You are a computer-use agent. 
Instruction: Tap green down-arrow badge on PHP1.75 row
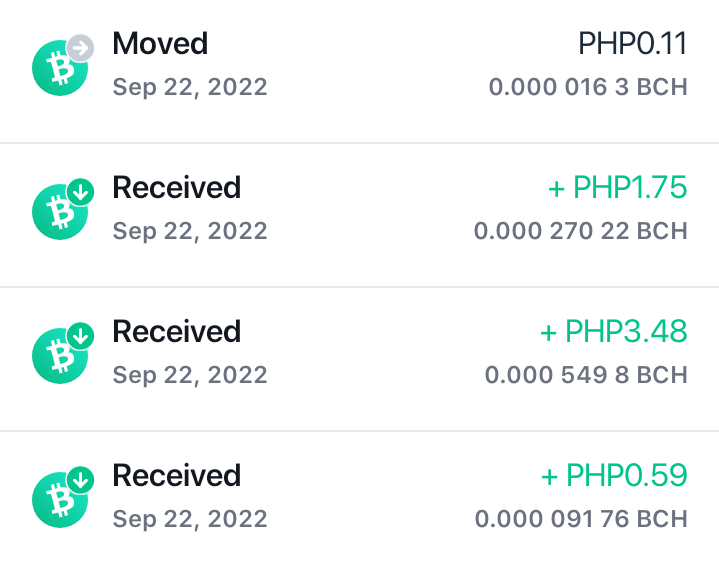[81, 192]
